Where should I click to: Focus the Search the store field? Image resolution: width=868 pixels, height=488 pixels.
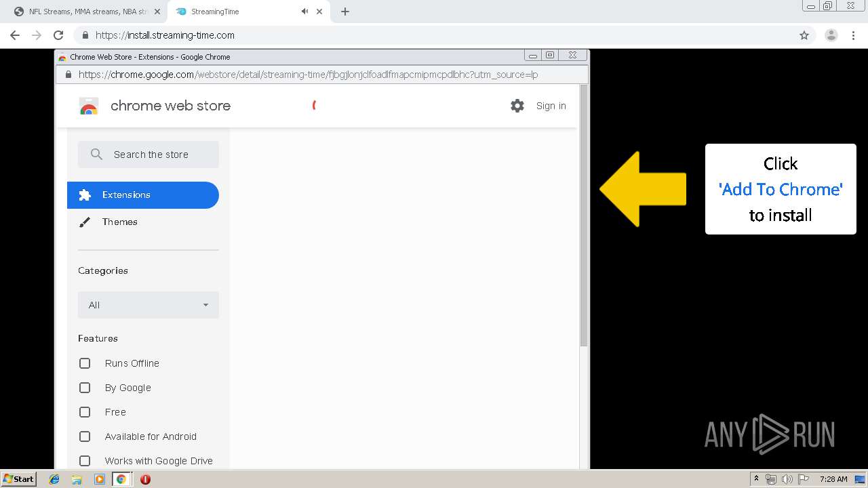149,155
